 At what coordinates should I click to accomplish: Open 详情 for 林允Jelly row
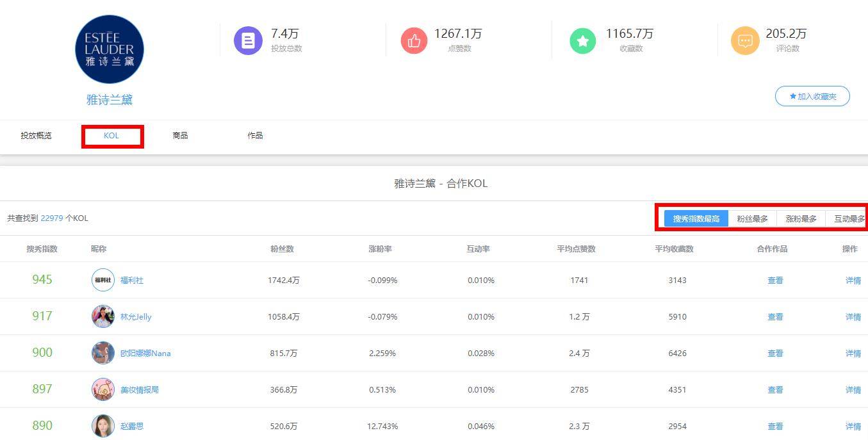(853, 317)
